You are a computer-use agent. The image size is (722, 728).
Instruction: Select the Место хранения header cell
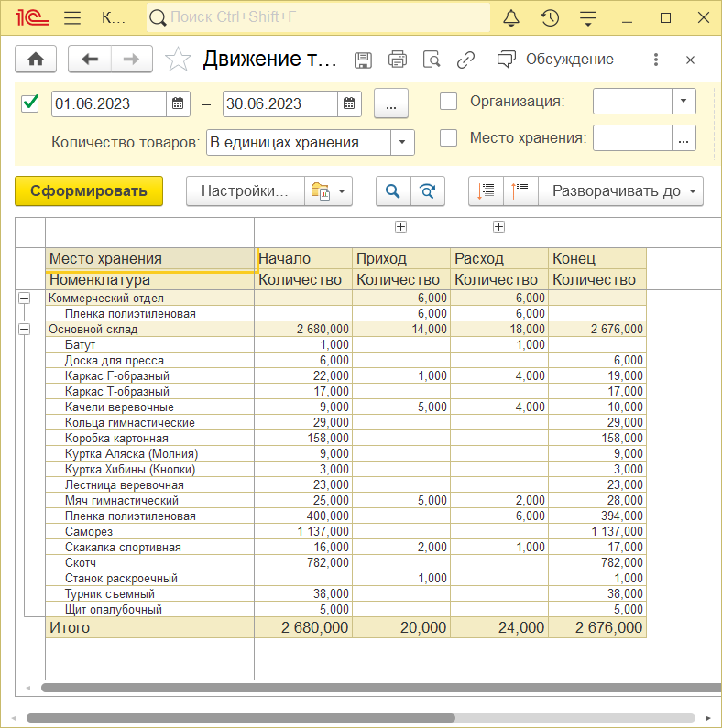click(x=149, y=258)
